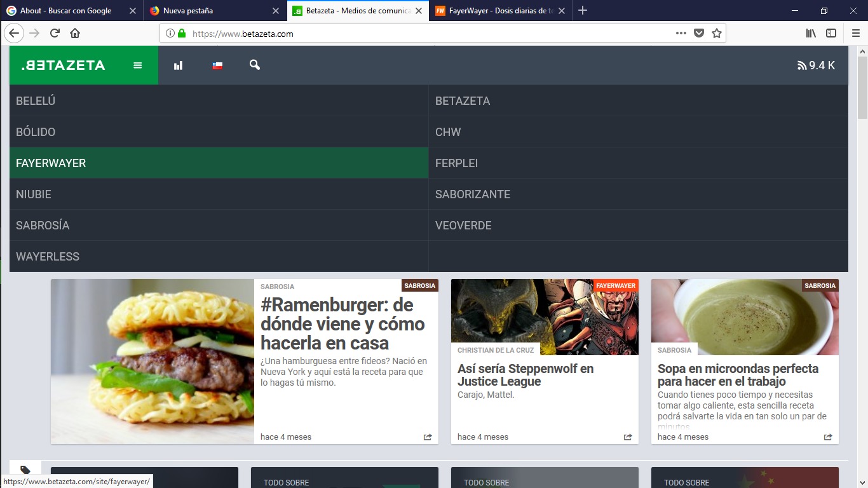Share the microwave soup article icon

point(828,437)
